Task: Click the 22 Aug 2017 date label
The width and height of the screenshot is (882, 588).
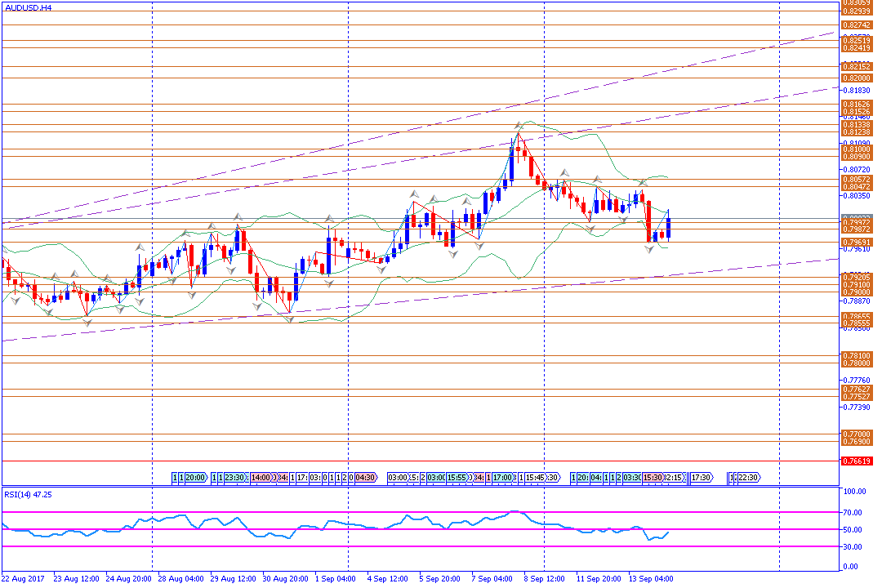Action: [x=24, y=578]
